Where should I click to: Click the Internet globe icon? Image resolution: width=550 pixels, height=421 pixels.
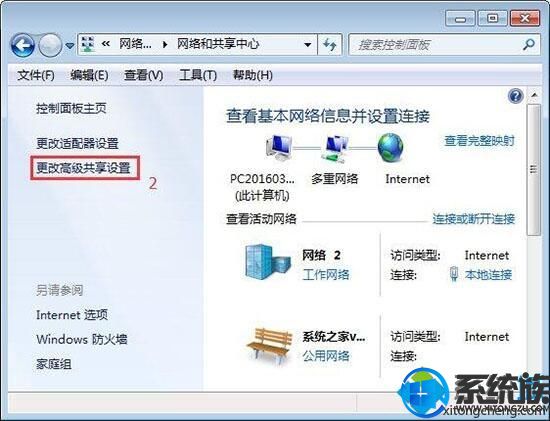(x=391, y=148)
